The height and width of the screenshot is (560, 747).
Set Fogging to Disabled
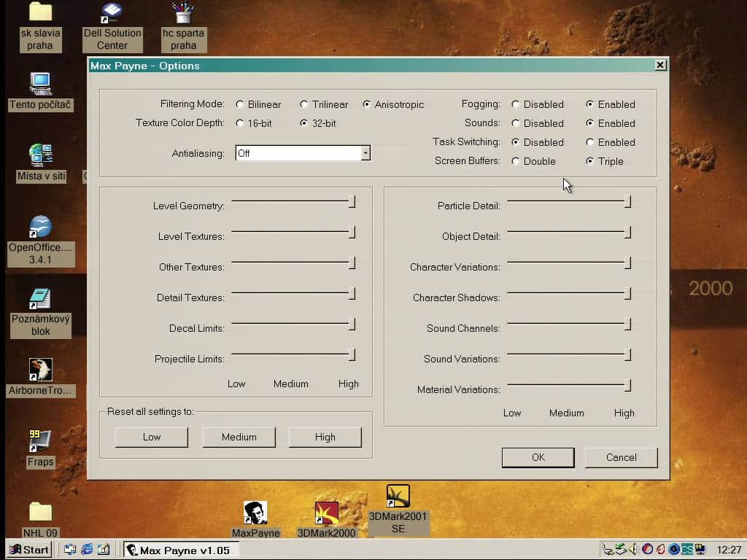pos(516,104)
